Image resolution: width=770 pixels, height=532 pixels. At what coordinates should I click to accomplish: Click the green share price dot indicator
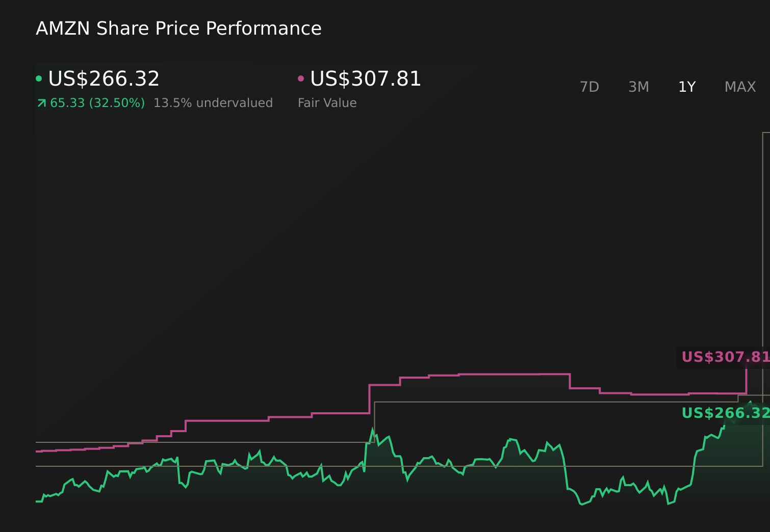coord(39,78)
